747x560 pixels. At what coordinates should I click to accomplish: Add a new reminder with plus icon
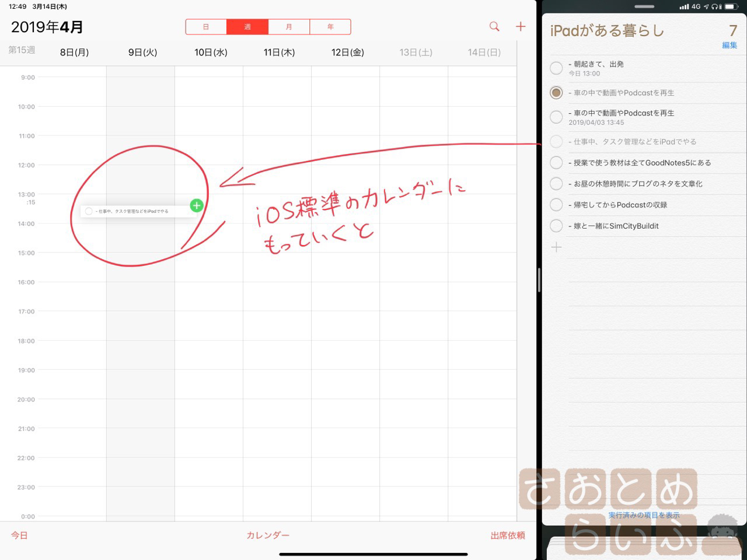[557, 247]
